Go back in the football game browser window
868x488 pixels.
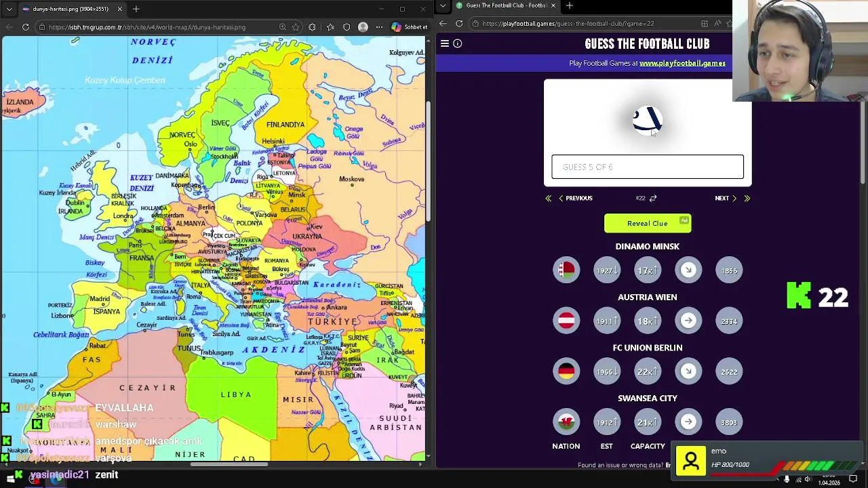443,23
